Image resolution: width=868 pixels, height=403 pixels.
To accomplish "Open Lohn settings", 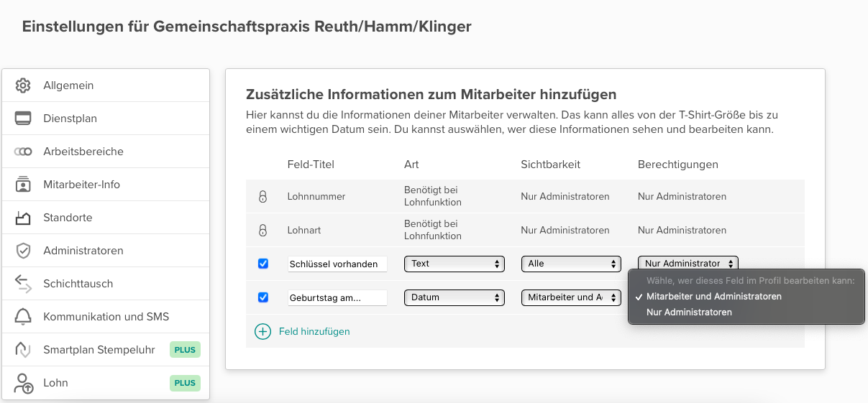I will [106, 383].
